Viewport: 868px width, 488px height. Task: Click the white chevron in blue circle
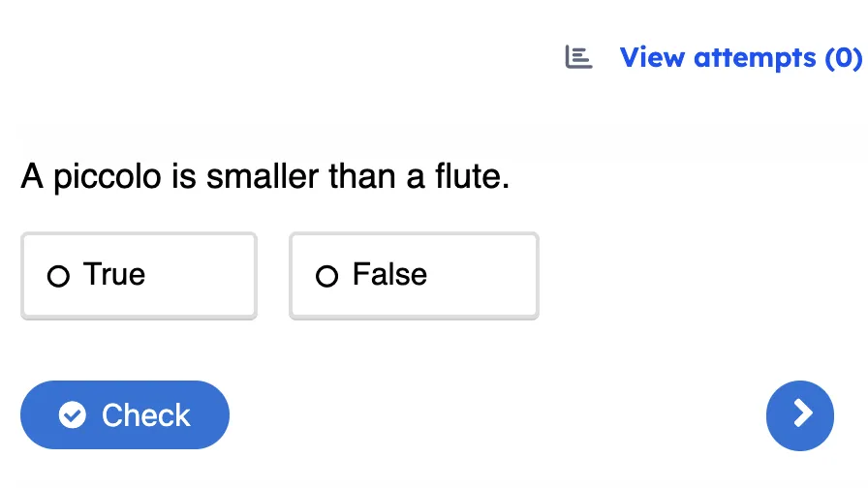[x=802, y=414]
